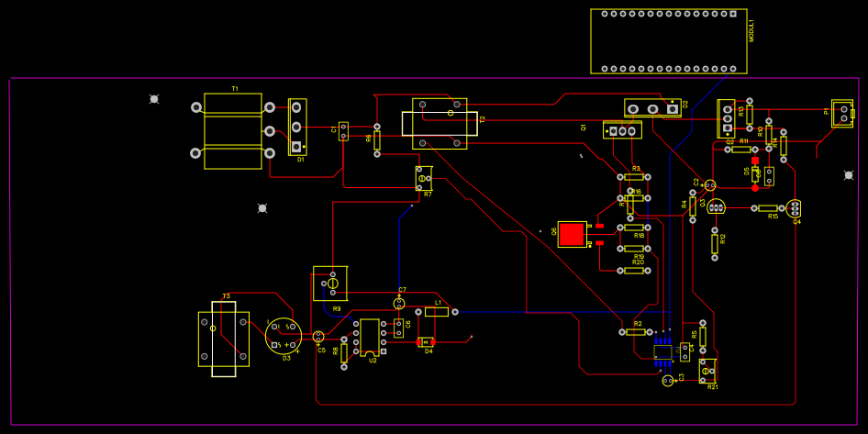Screen dimensions: 868x434
Task: Click the three-pad D2 component
Action: [652, 108]
